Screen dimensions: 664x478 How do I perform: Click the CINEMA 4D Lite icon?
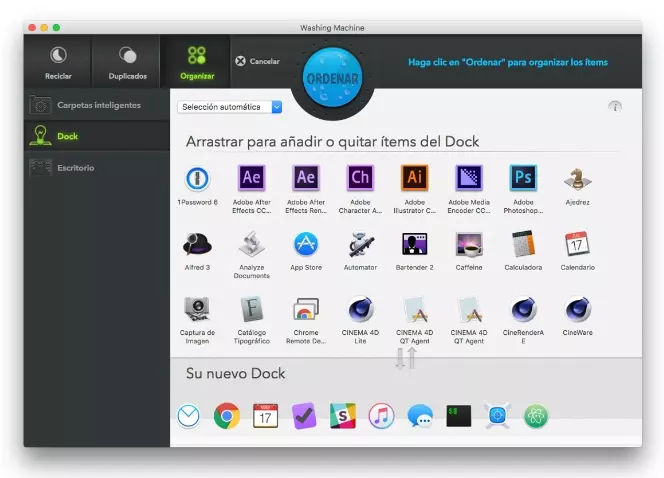click(x=360, y=309)
